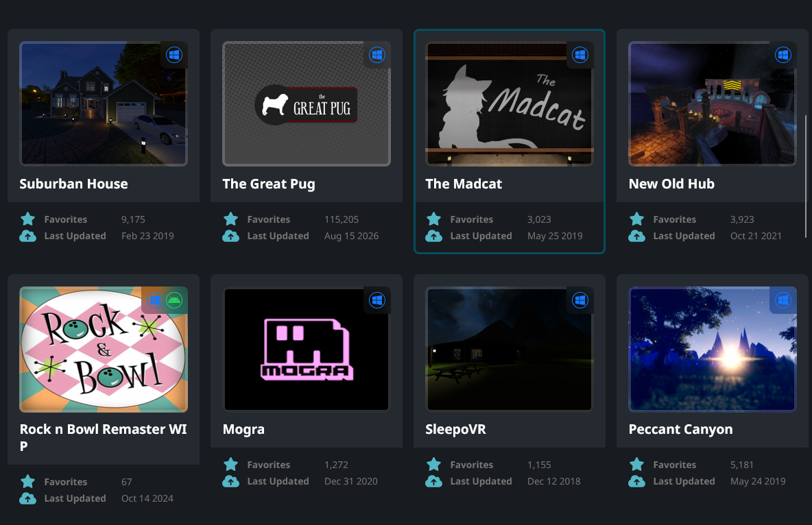The height and width of the screenshot is (525, 812).
Task: Open the Suburban House title link
Action: pyautogui.click(x=73, y=184)
